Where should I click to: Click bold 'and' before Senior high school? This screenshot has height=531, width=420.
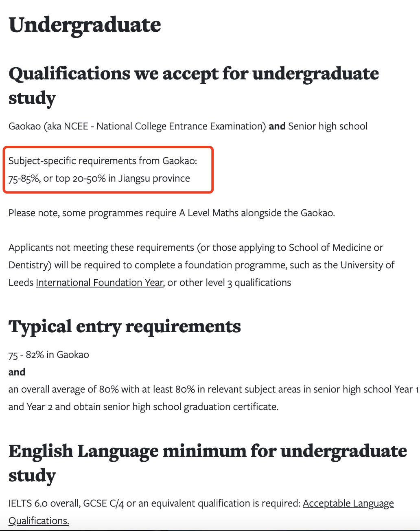277,126
